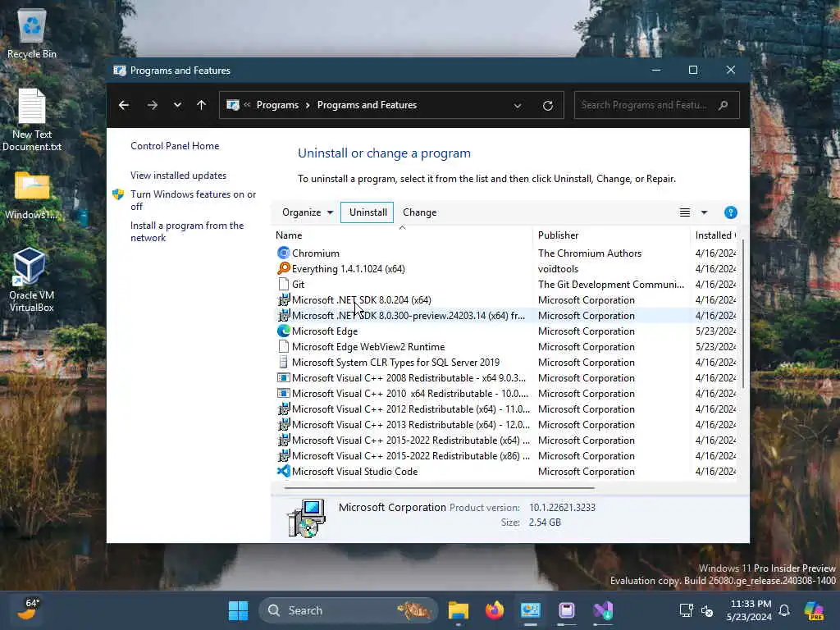840x630 pixels.
Task: Select Visual C++ 2015-2022 Redistributable (x64) row
Action: click(505, 441)
